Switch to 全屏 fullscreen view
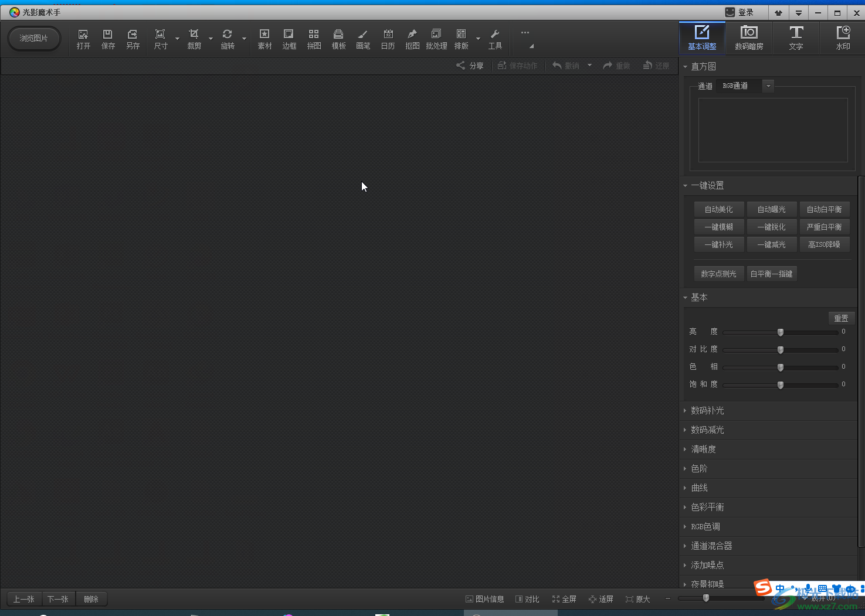The image size is (865, 616). [x=564, y=599]
